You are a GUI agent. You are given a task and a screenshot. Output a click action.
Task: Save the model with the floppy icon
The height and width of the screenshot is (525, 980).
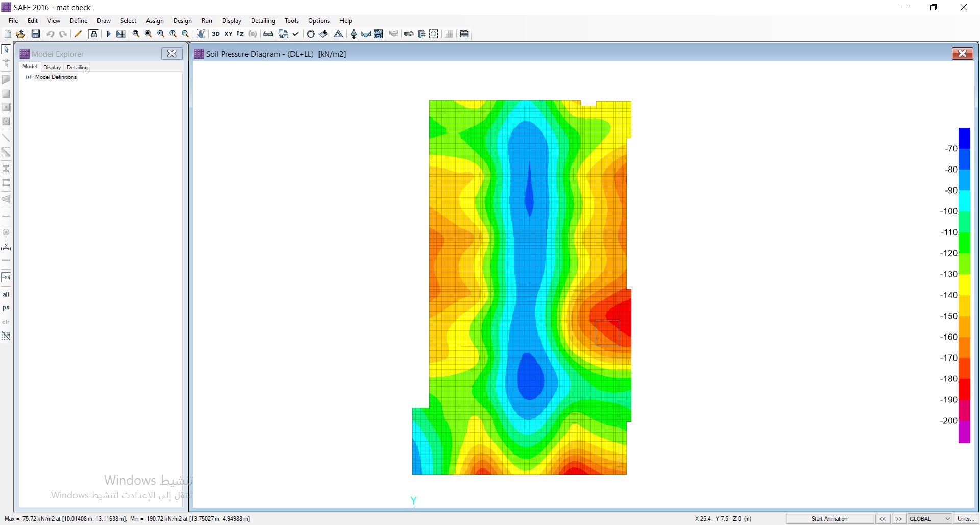[x=35, y=34]
